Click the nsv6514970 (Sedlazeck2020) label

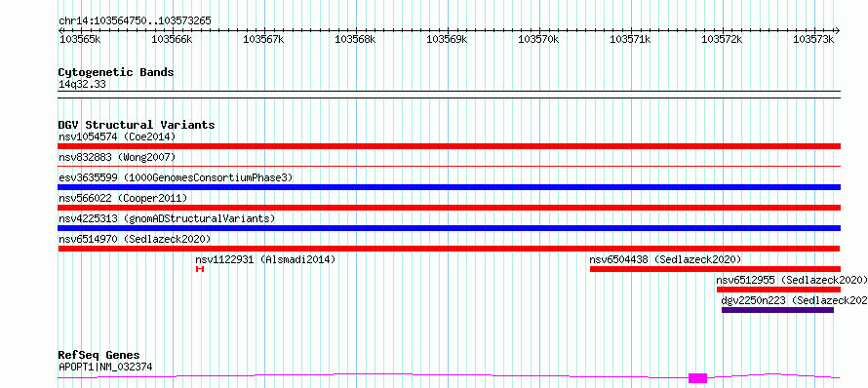click(x=135, y=239)
